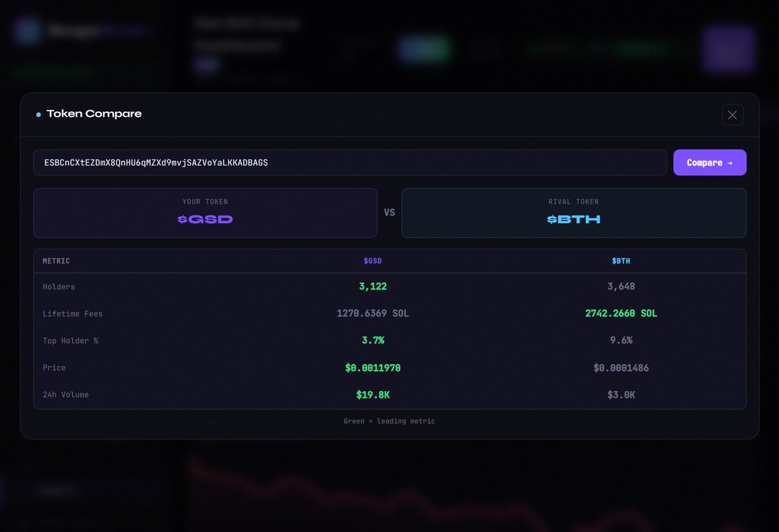Focus the token address input field
Screen dimensions: 779x532
coord(350,163)
